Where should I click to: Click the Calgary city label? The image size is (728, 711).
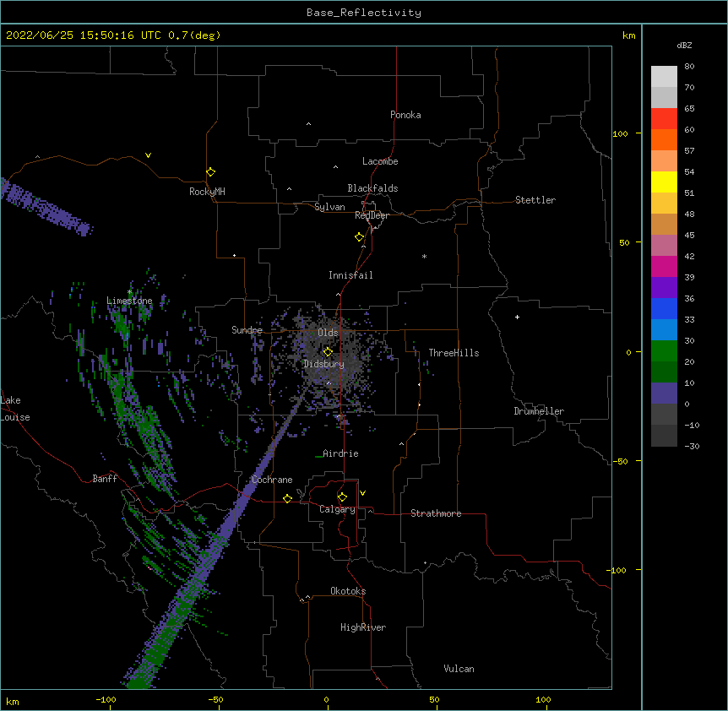click(x=337, y=509)
